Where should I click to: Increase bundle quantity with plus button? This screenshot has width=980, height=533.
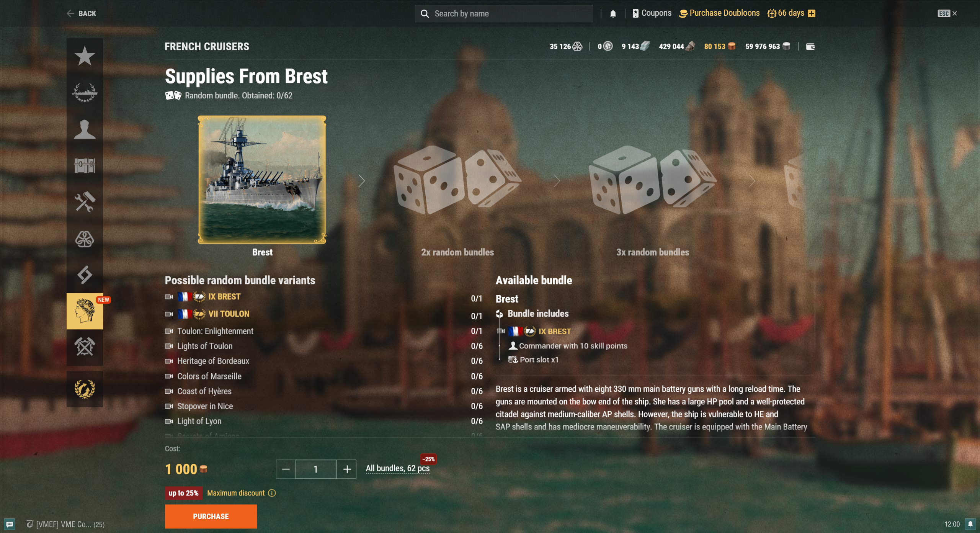[x=347, y=469]
